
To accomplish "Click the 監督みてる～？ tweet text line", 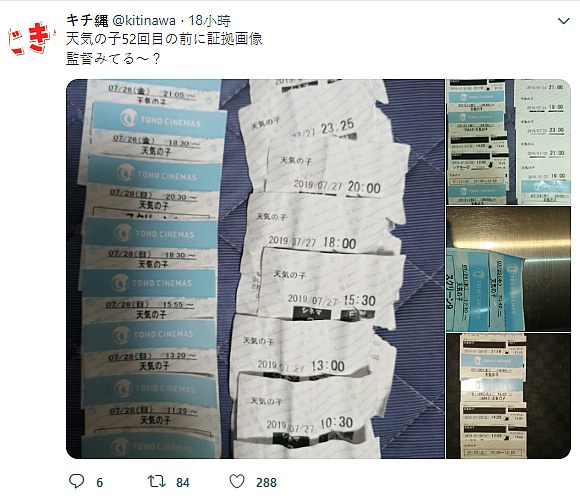I will [x=113, y=58].
